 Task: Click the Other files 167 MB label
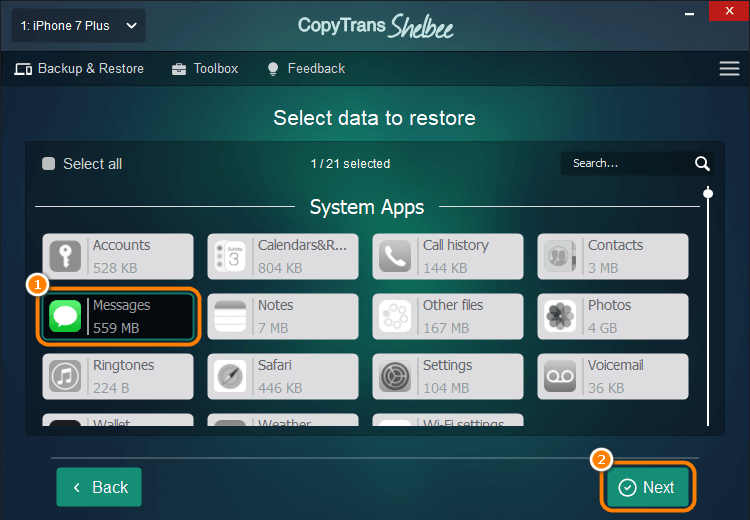point(453,316)
